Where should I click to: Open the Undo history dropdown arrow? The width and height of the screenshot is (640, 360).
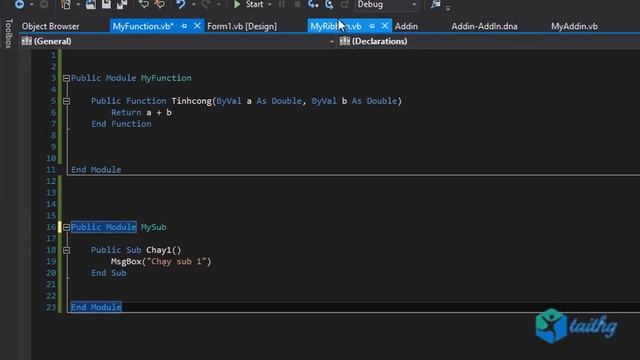click(193, 5)
